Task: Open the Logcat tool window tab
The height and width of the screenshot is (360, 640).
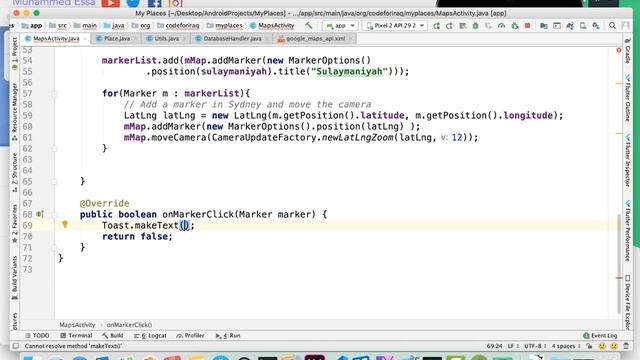Action: 150,336
